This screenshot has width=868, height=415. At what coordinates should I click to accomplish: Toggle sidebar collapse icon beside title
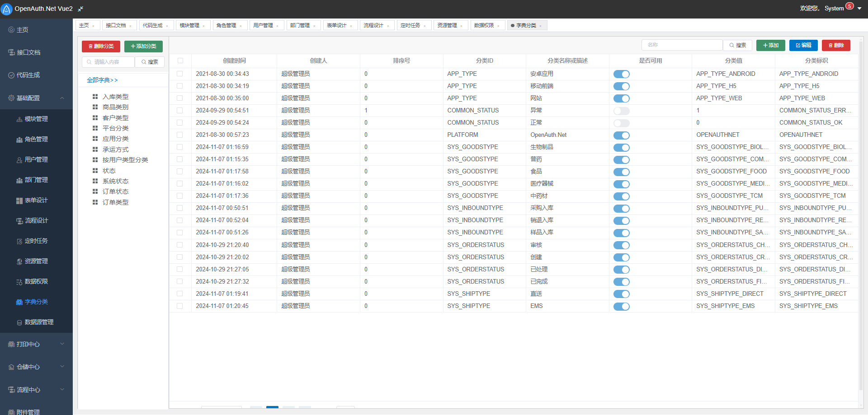[x=80, y=9]
